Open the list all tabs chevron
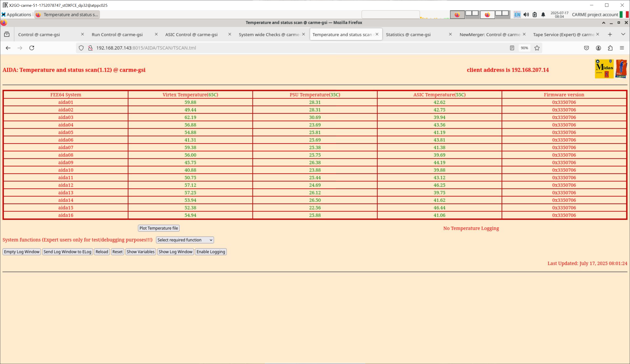Image resolution: width=630 pixels, height=364 pixels. point(623,34)
